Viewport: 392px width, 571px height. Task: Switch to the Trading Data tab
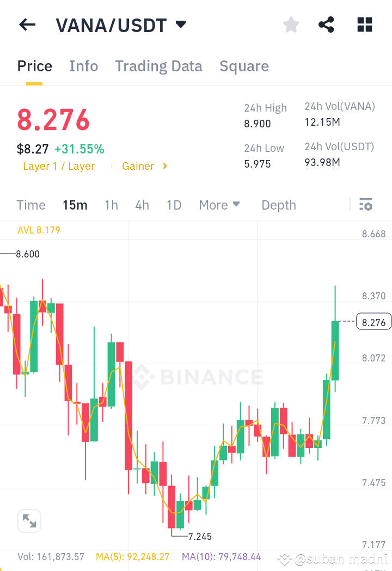click(x=158, y=66)
